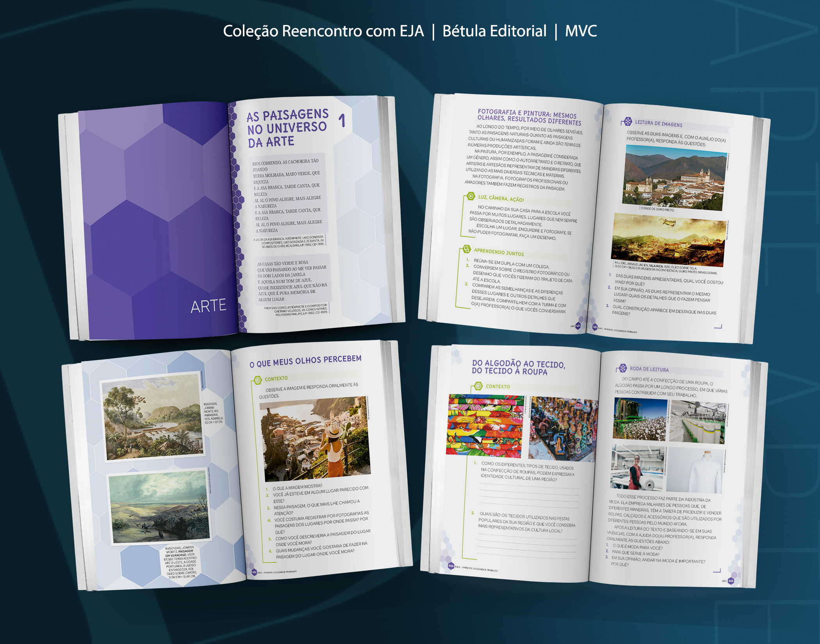
Task: Click the large chapter number 1
Action: click(x=342, y=120)
